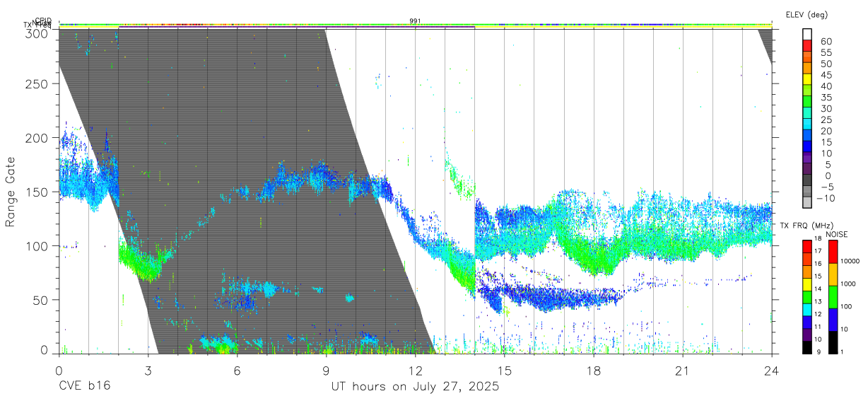868x401 pixels.
Task: Select the green segment of TX FRQ bar
Action: point(807,296)
